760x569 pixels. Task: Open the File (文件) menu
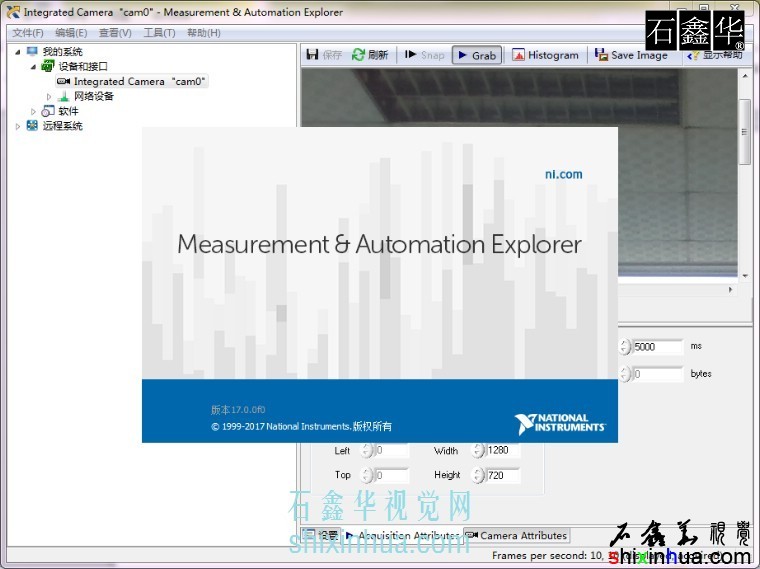(28, 32)
